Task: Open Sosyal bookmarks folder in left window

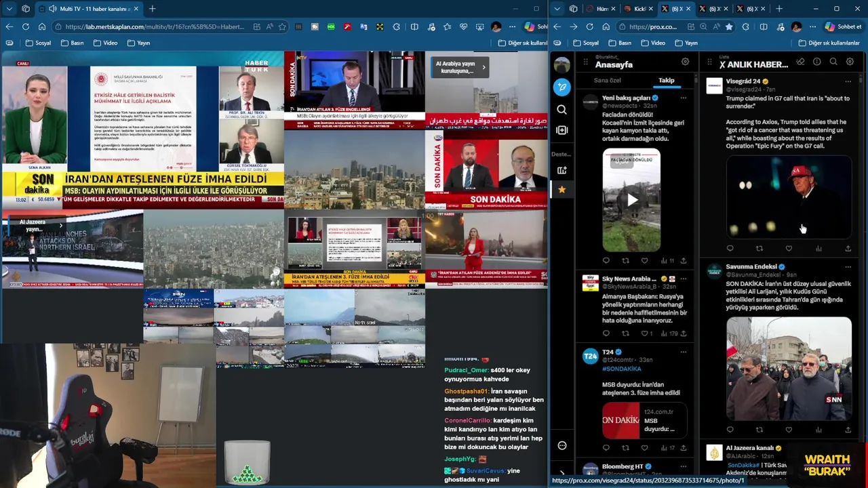Action: [38, 43]
